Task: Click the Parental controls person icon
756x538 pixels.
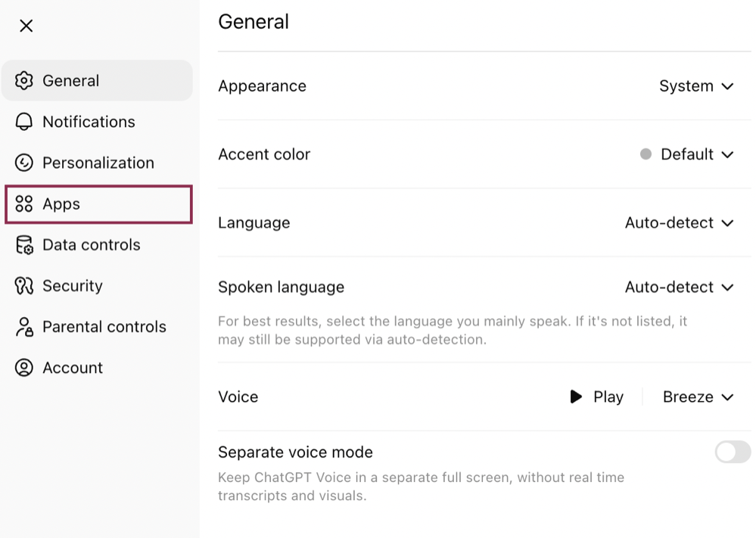Action: [24, 327]
